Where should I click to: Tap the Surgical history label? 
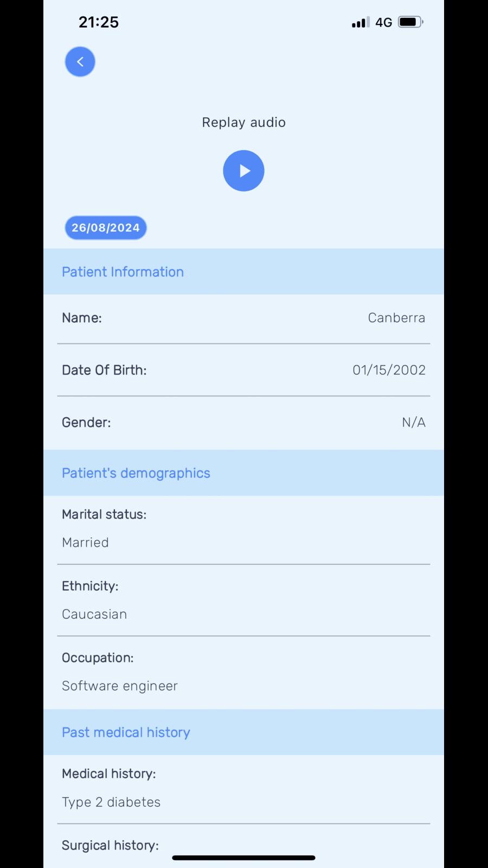pyautogui.click(x=110, y=845)
